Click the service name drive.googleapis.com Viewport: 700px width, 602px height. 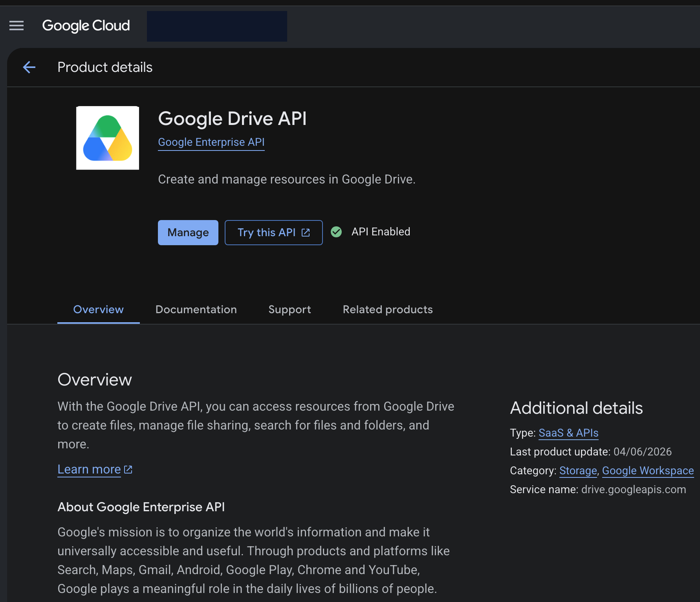[x=633, y=489]
